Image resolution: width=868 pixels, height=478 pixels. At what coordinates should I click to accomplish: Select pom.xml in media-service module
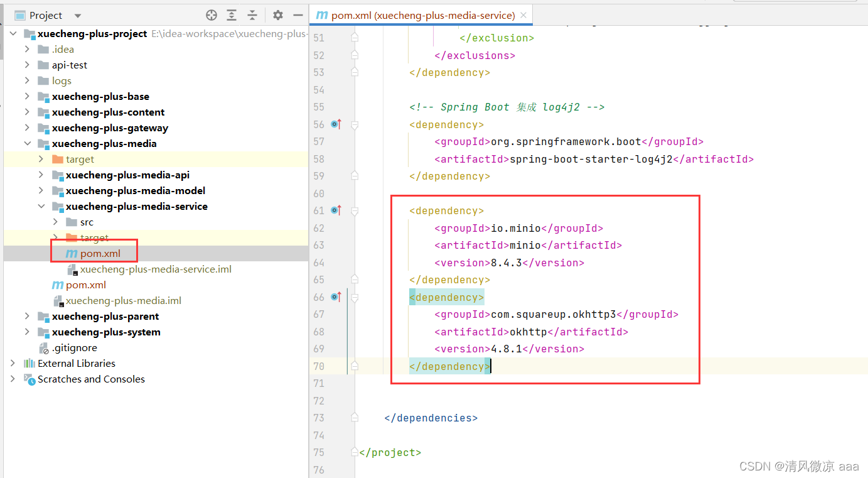(100, 253)
